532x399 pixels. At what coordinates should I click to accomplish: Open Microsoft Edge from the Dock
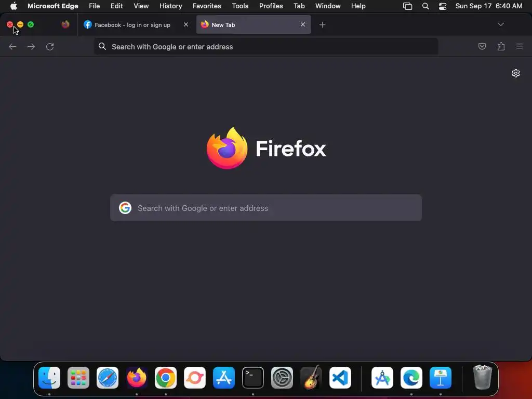[411, 378]
